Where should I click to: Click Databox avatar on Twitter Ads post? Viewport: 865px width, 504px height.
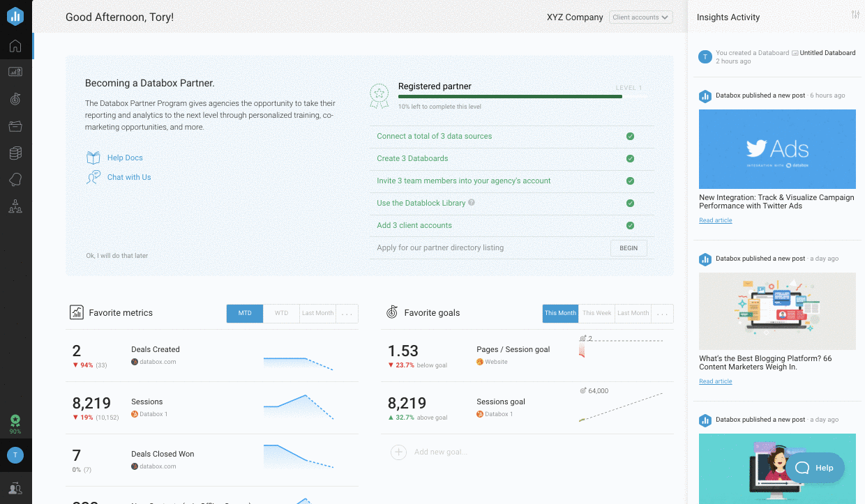(x=705, y=96)
